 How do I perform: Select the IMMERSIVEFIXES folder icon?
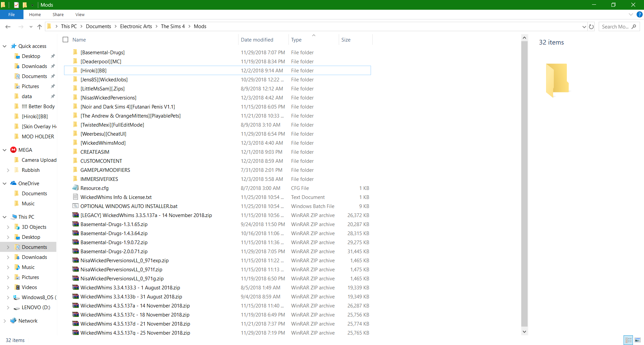(75, 179)
